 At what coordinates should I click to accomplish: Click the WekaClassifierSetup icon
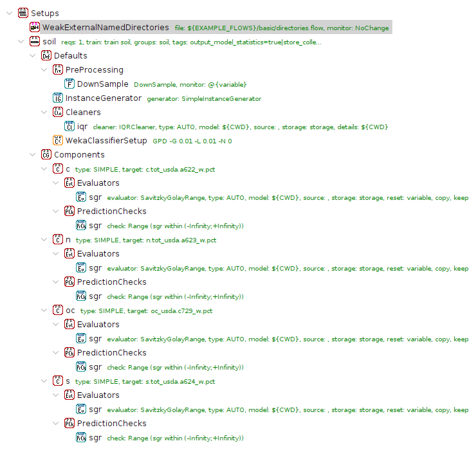(57, 140)
